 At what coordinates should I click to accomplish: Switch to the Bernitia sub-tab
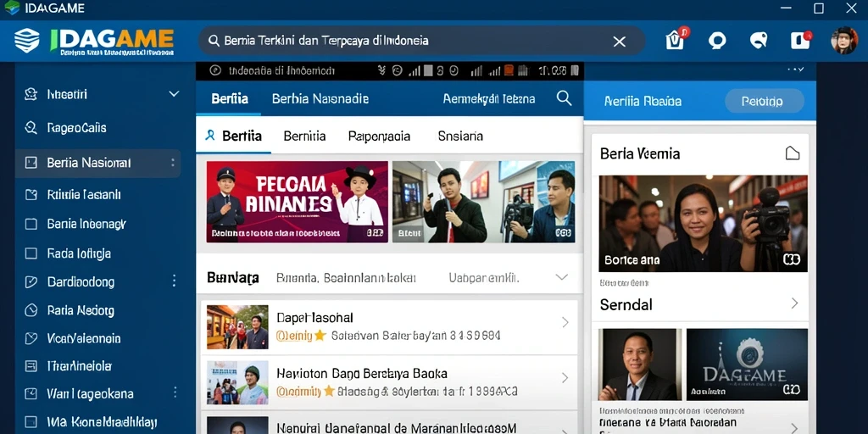[304, 136]
